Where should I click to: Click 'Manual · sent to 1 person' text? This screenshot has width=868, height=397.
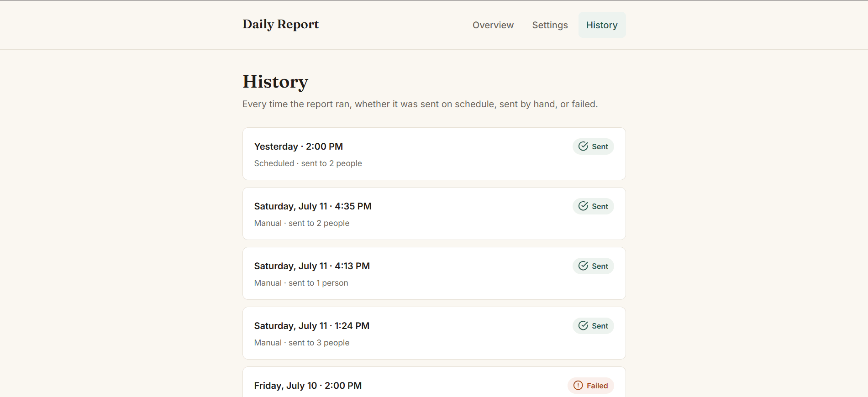pos(301,283)
